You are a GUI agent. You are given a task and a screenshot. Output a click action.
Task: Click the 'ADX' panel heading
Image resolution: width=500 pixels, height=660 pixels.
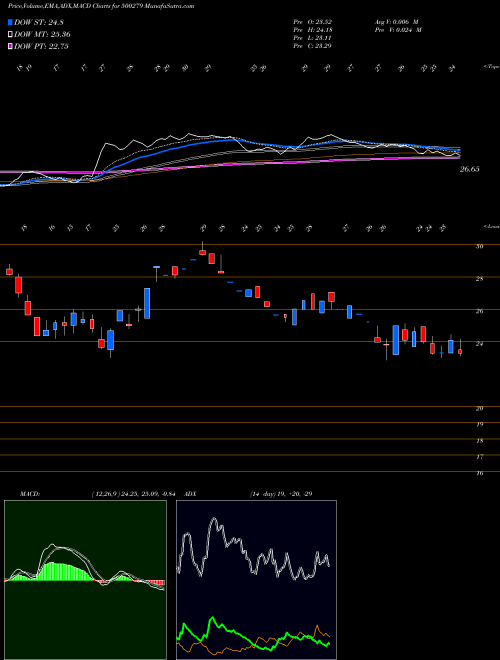click(189, 494)
